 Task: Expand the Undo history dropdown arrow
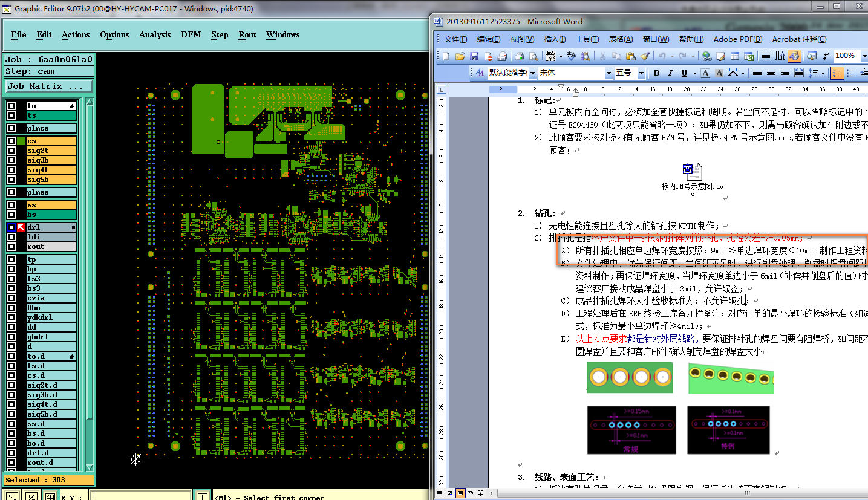pyautogui.click(x=671, y=56)
